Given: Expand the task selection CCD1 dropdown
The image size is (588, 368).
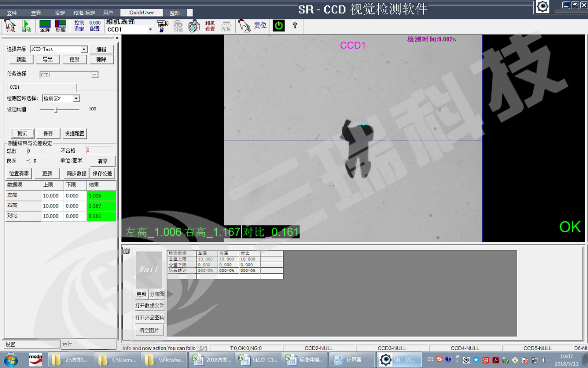Looking at the screenshot, I should 95,75.
